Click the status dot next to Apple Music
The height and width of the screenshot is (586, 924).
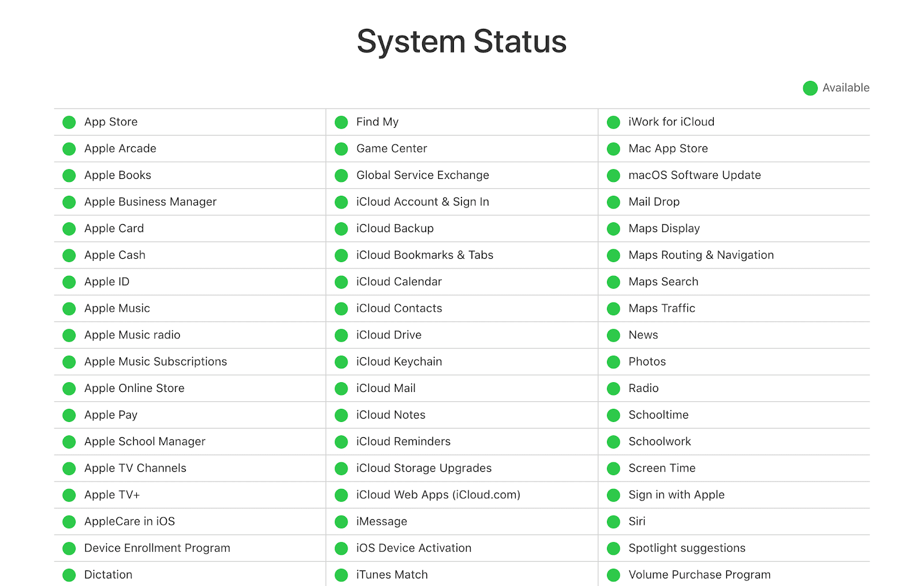click(69, 309)
